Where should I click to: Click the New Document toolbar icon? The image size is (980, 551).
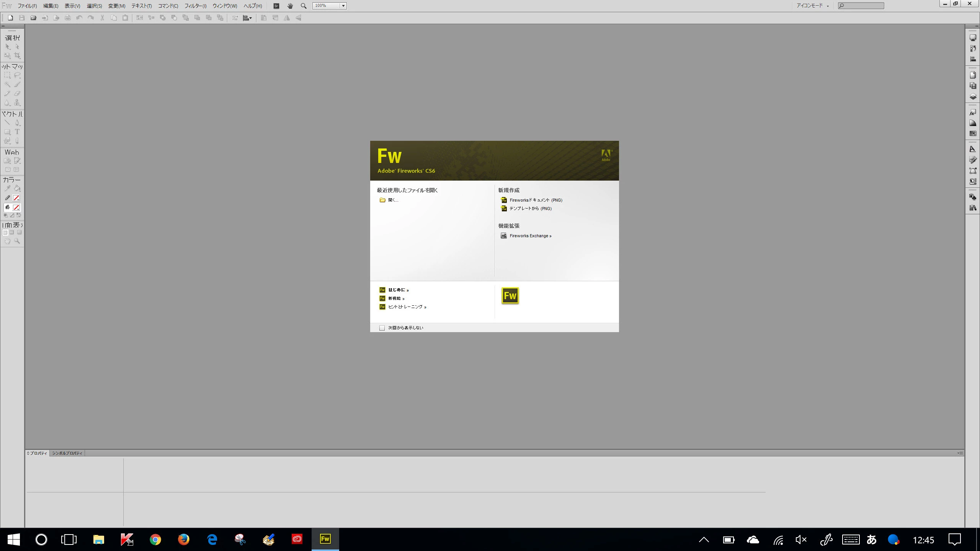tap(11, 18)
